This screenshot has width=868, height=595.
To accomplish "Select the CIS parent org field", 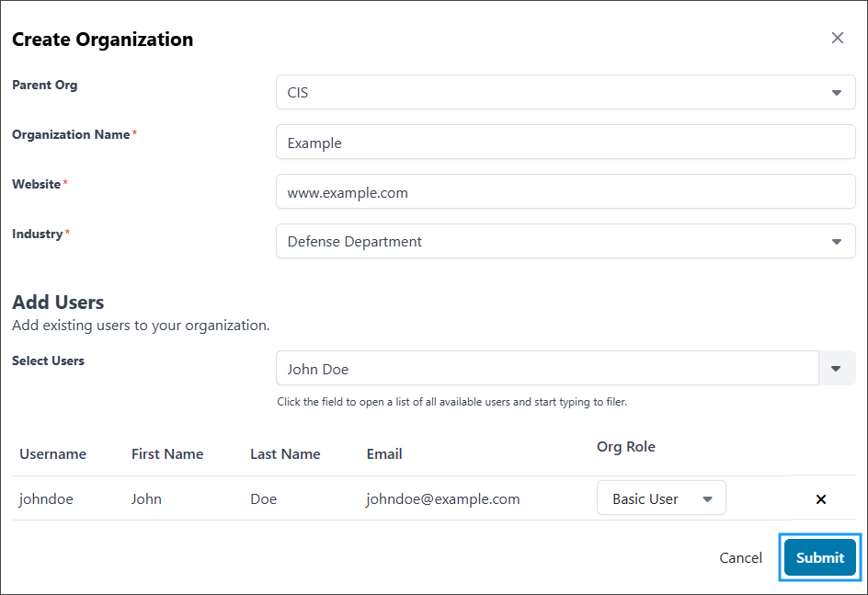I will 565,92.
